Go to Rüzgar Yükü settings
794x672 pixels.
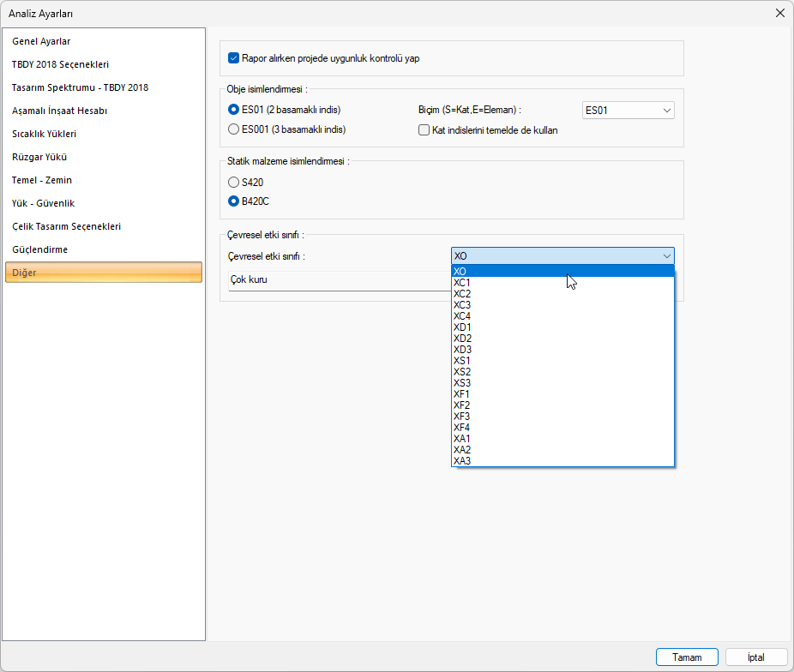39,157
